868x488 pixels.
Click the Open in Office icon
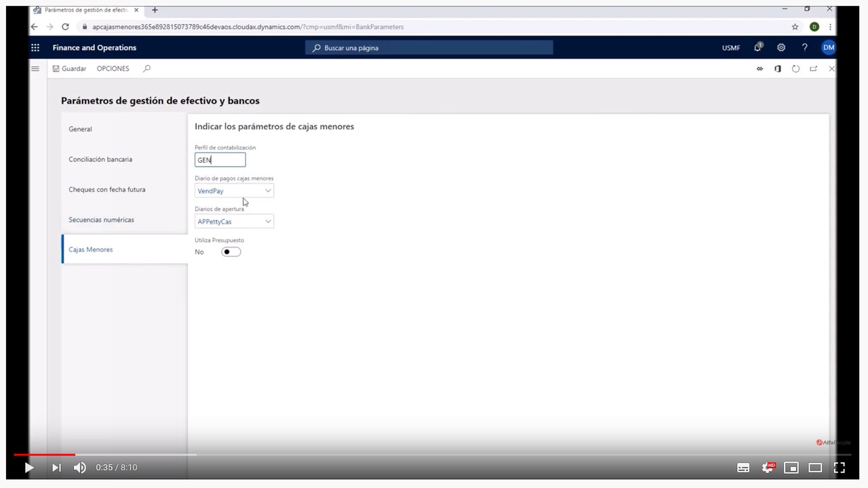(778, 68)
